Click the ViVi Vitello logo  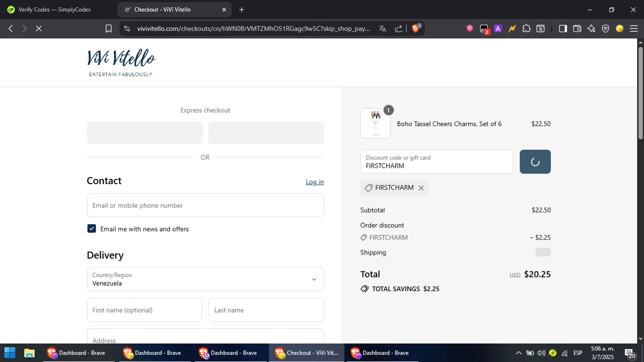pyautogui.click(x=121, y=63)
